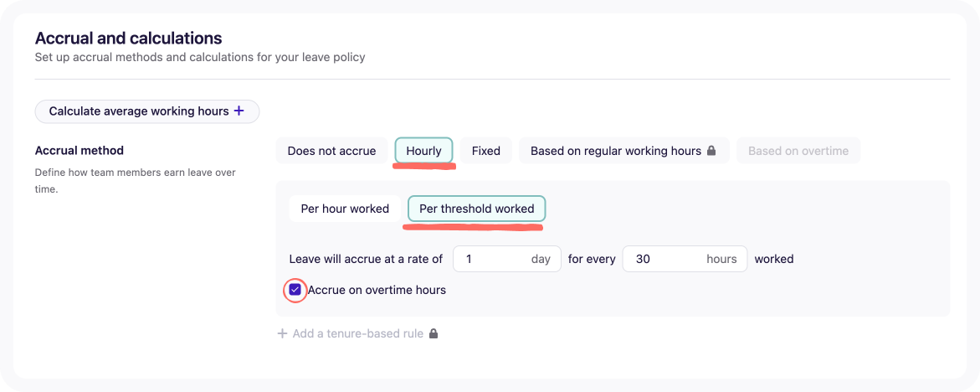Viewport: 980px width, 392px height.
Task: Select Based on regular working hours option
Action: pyautogui.click(x=623, y=151)
